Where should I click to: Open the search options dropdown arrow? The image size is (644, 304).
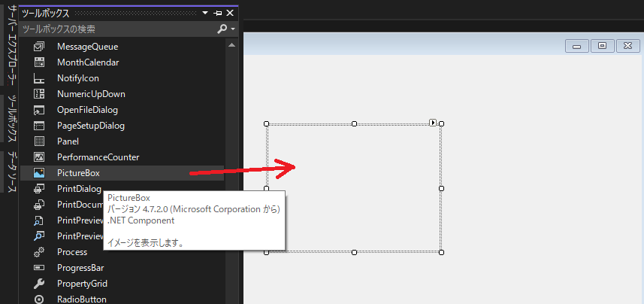pos(233,29)
